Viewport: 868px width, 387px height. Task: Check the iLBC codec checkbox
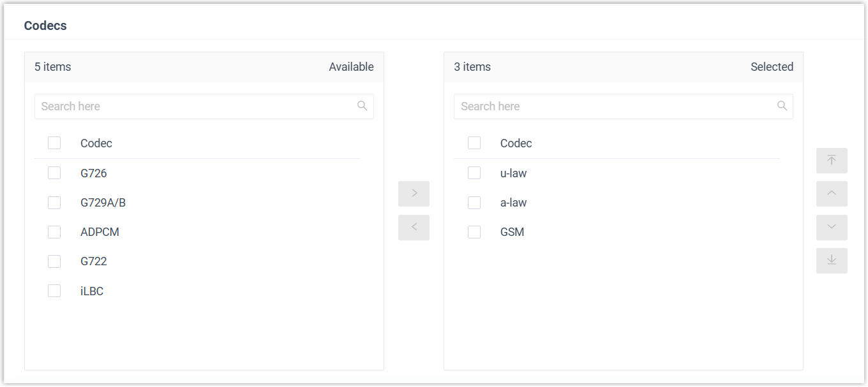[54, 291]
